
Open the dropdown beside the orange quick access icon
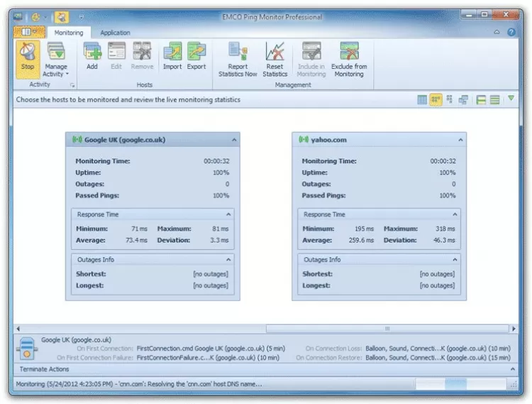(45, 16)
